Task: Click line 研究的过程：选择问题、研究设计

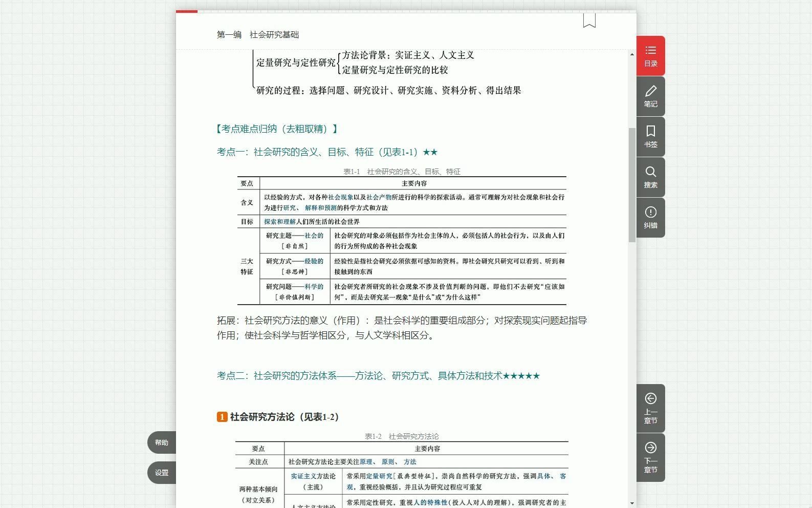Action: [x=389, y=91]
